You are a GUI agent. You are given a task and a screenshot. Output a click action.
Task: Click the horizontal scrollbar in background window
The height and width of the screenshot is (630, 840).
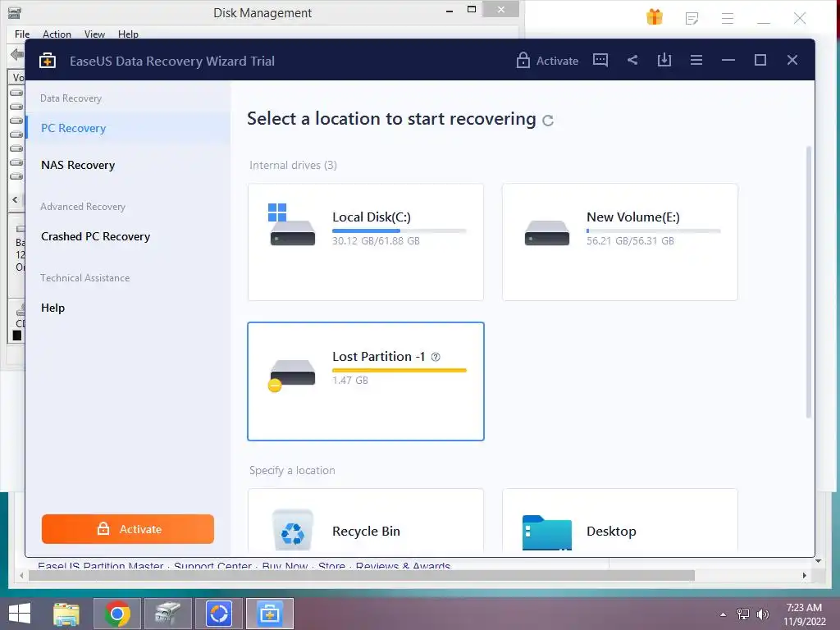362,575
